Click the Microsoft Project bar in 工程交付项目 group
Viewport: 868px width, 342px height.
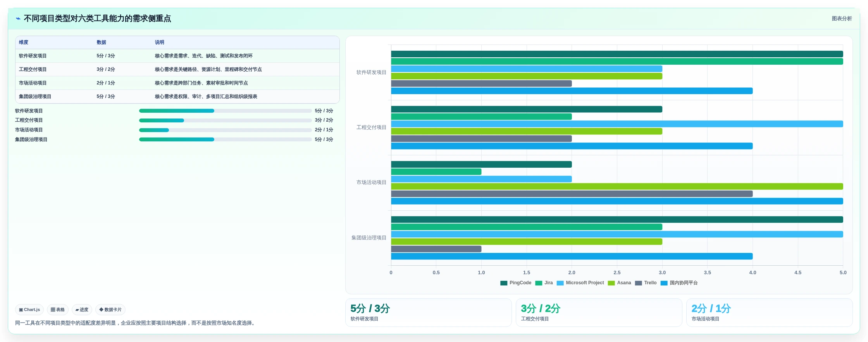[617, 124]
